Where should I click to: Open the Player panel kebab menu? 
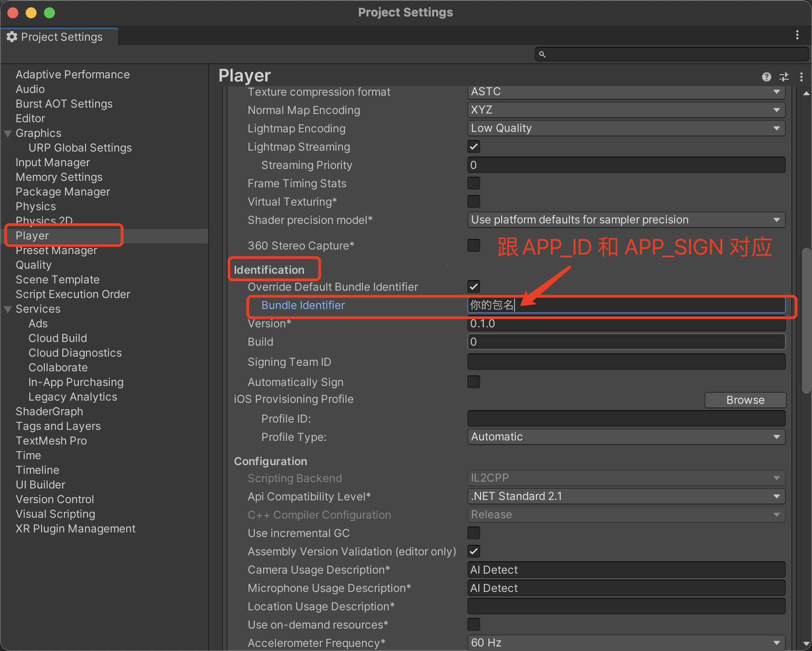click(801, 77)
